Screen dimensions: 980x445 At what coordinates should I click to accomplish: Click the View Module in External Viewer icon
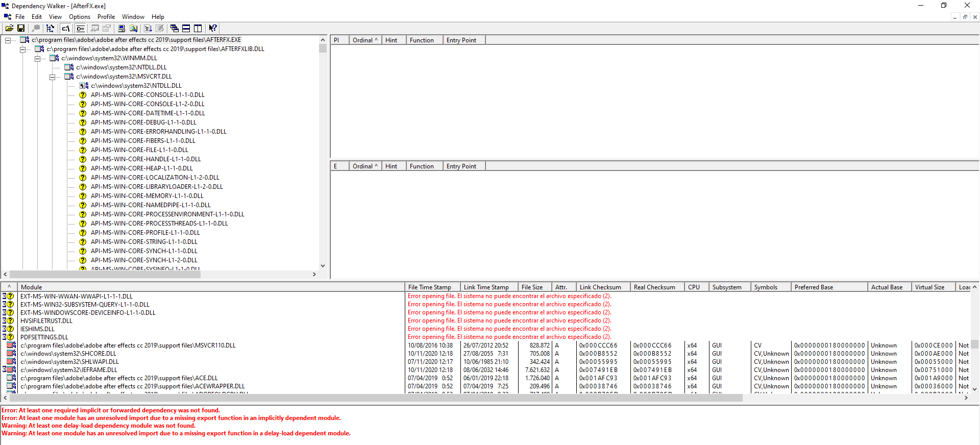(95, 29)
